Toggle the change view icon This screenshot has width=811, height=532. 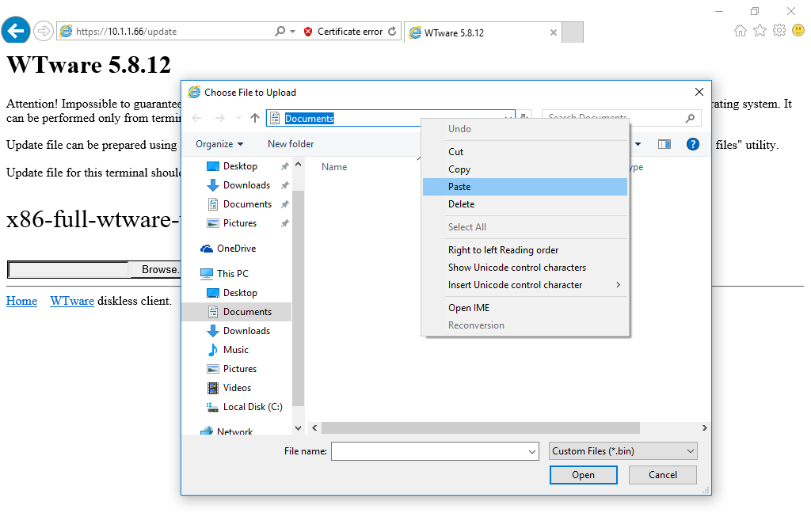coord(664,143)
